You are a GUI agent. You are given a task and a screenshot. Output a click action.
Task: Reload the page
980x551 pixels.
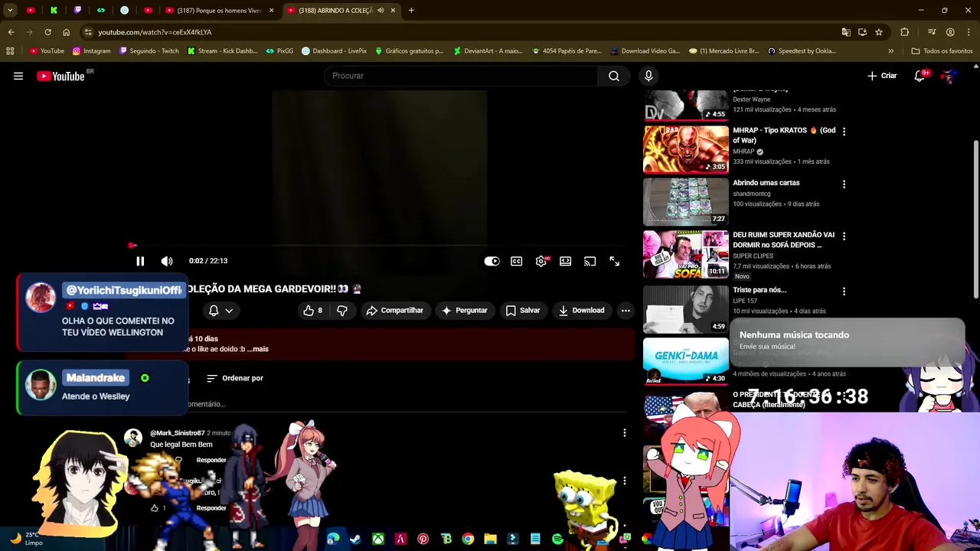click(x=47, y=32)
